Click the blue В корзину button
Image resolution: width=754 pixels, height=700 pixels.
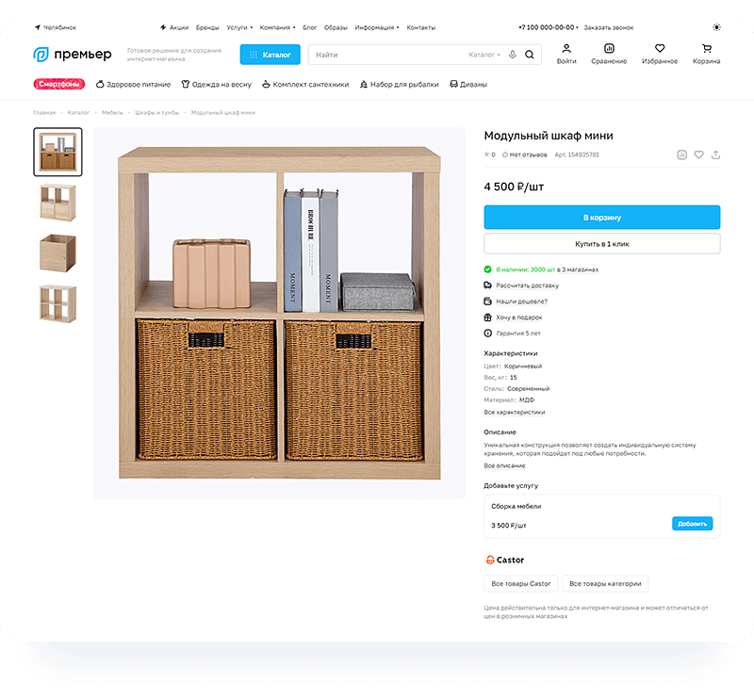coord(601,218)
